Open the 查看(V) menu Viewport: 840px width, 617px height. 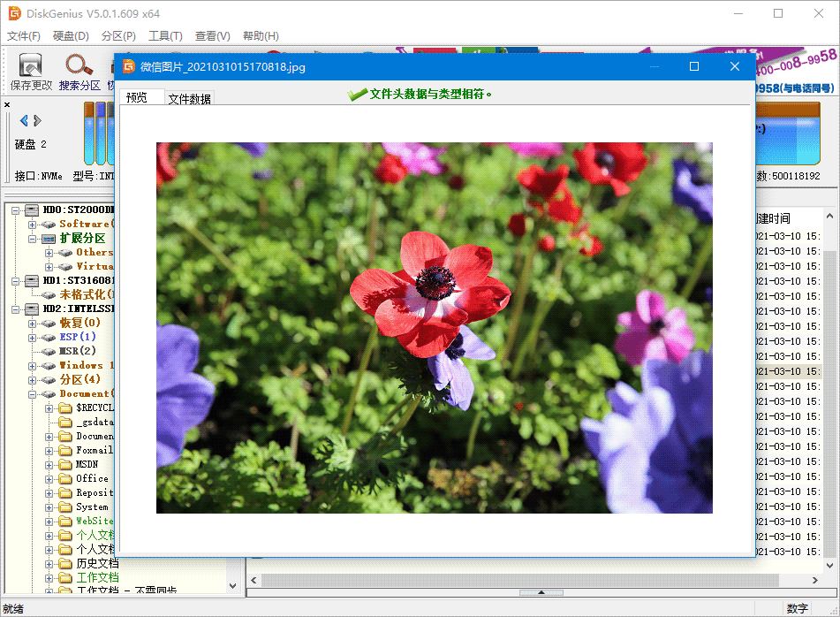click(x=212, y=36)
